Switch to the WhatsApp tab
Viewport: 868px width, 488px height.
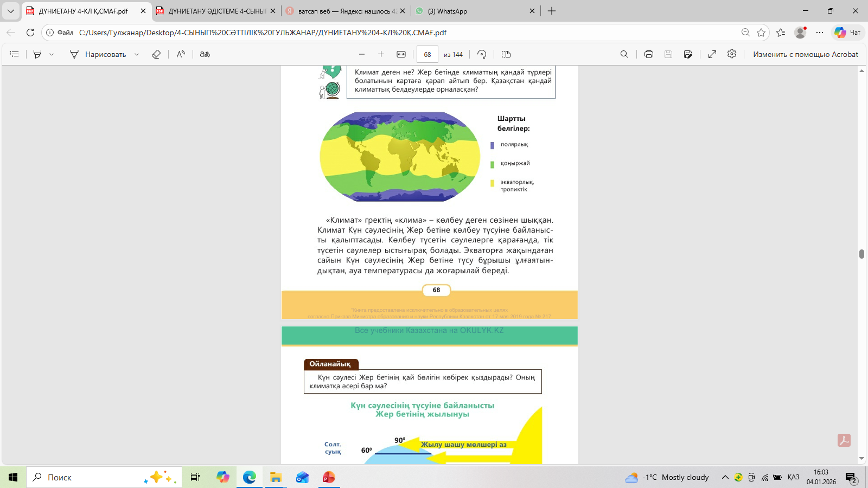click(472, 11)
